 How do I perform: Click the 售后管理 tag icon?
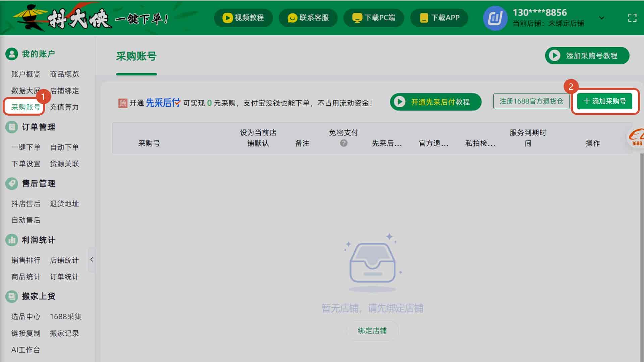click(12, 183)
